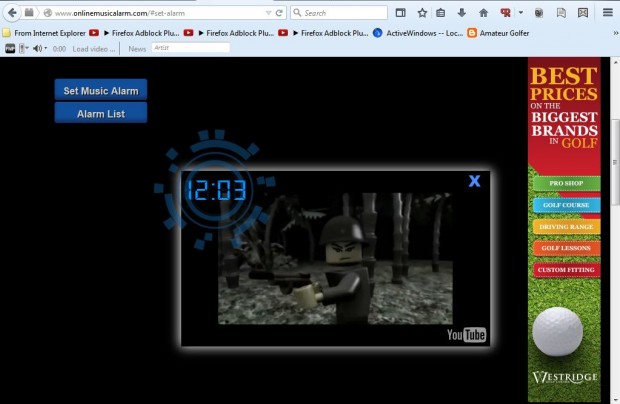
Task: Click the red extension icon in toolbar
Action: tap(505, 13)
